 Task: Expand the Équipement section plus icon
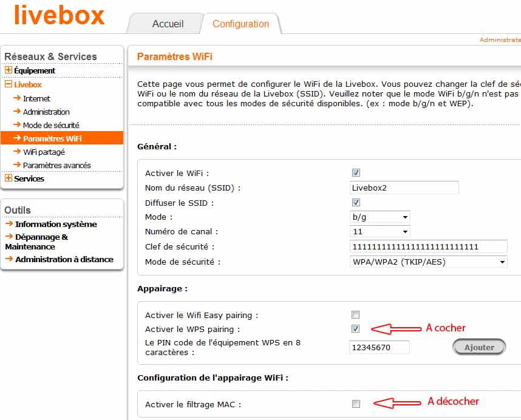tap(9, 70)
